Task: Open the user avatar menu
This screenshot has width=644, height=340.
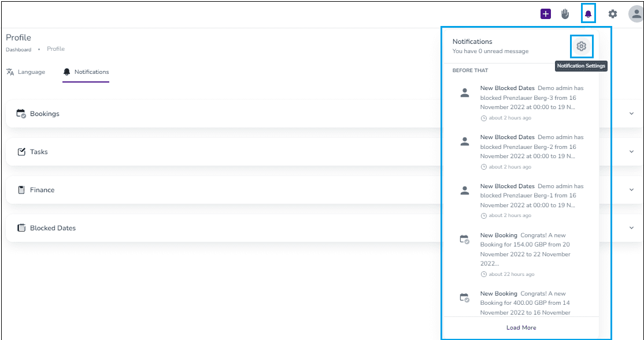Action: click(x=636, y=14)
